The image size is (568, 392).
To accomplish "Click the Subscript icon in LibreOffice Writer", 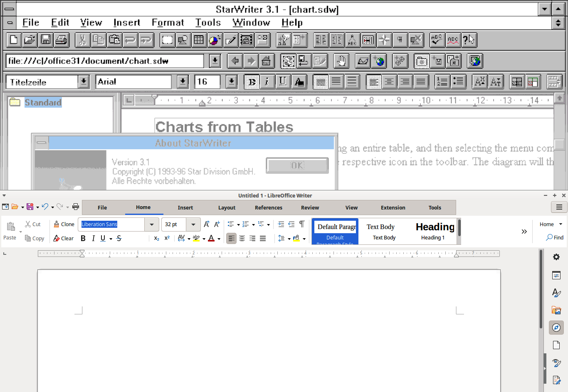I will pos(157,238).
